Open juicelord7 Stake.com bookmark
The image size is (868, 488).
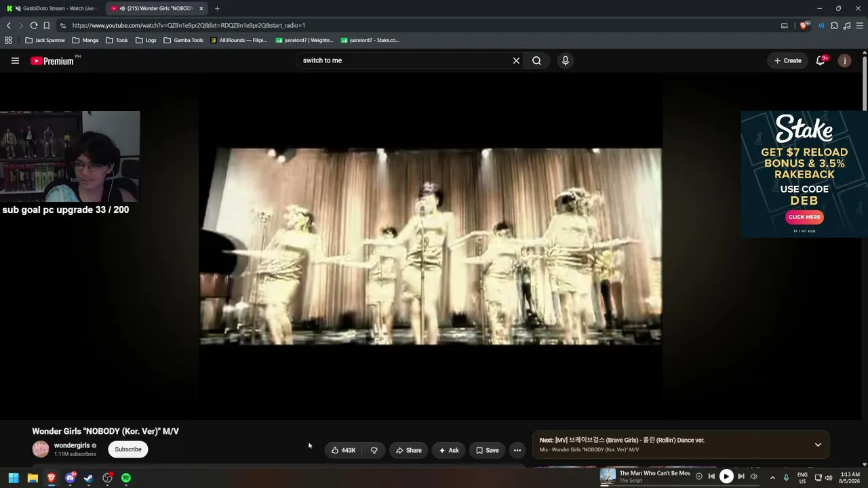[x=370, y=40]
